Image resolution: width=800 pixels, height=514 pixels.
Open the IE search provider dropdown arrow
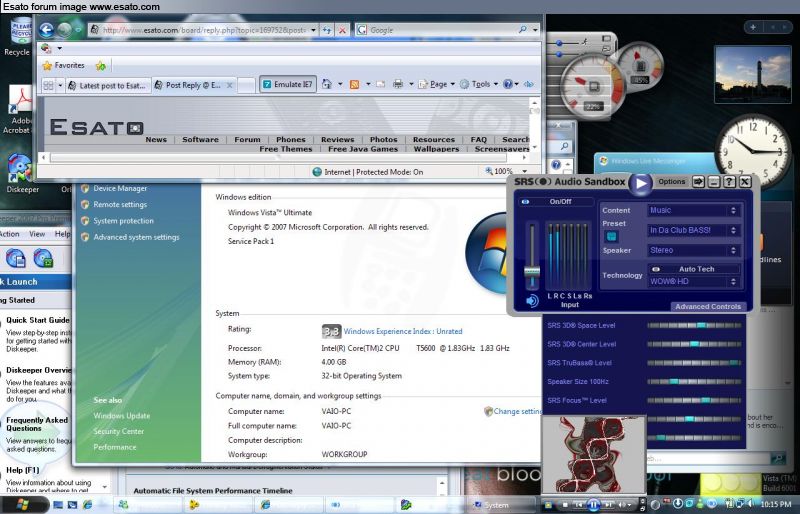534,30
